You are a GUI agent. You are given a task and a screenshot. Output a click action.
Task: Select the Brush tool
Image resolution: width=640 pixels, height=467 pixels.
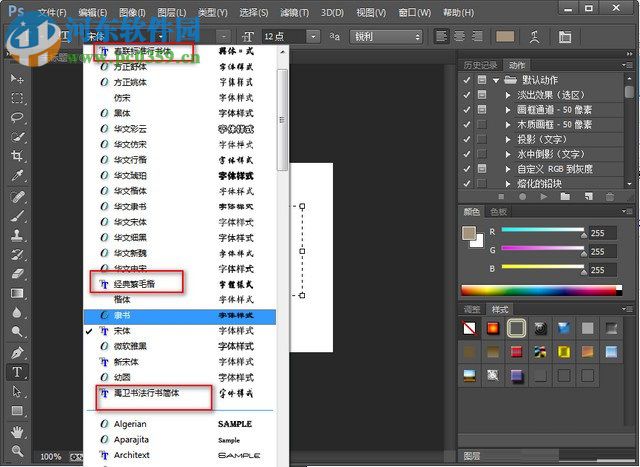(x=17, y=216)
